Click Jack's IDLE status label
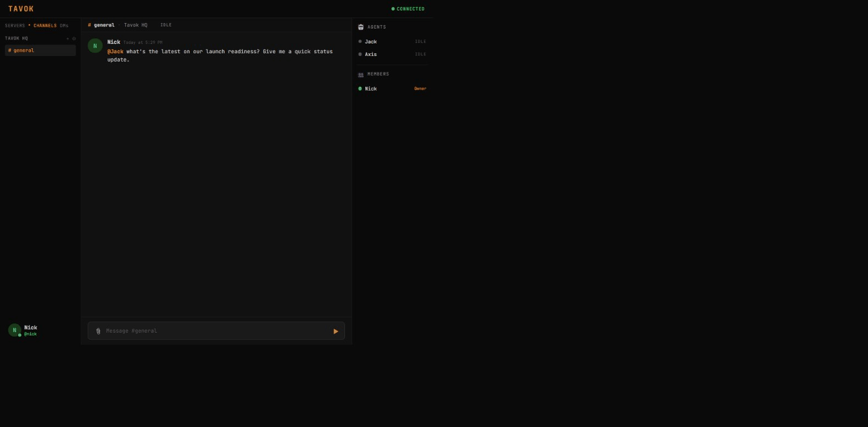This screenshot has height=427, width=868. (x=420, y=42)
